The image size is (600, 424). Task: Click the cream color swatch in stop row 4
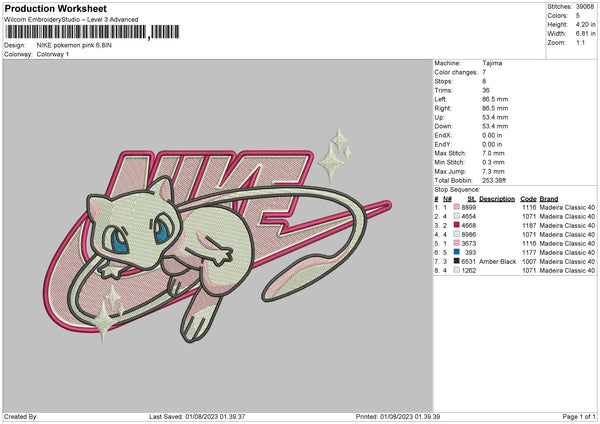457,234
